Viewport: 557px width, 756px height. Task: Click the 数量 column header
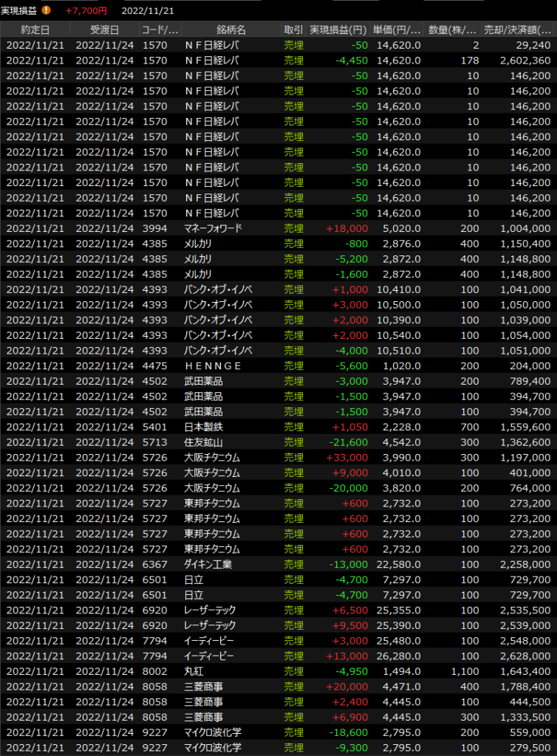click(453, 30)
